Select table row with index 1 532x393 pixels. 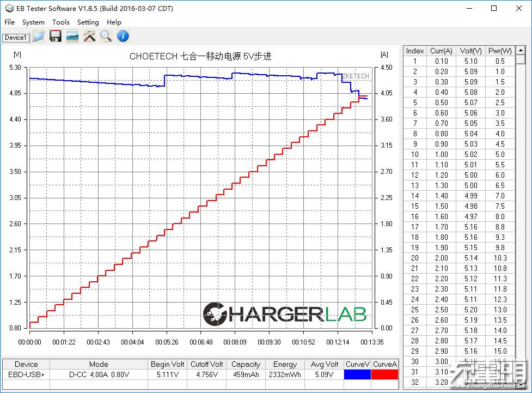tap(459, 61)
